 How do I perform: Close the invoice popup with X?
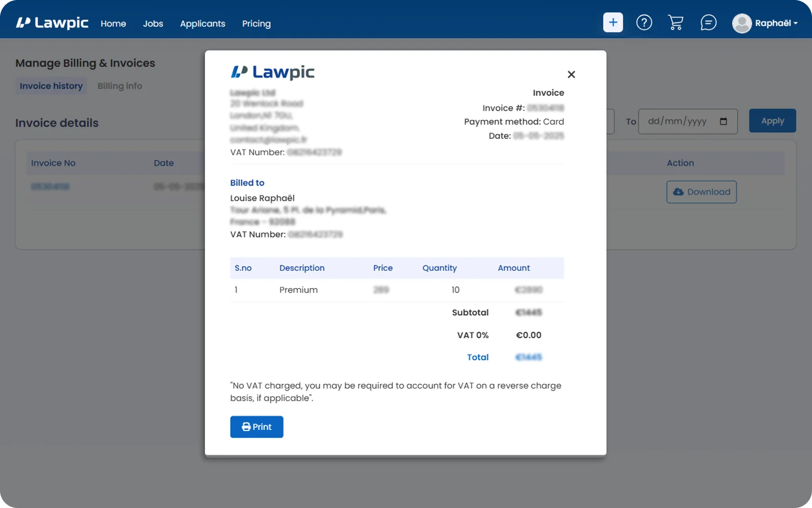[x=571, y=74]
